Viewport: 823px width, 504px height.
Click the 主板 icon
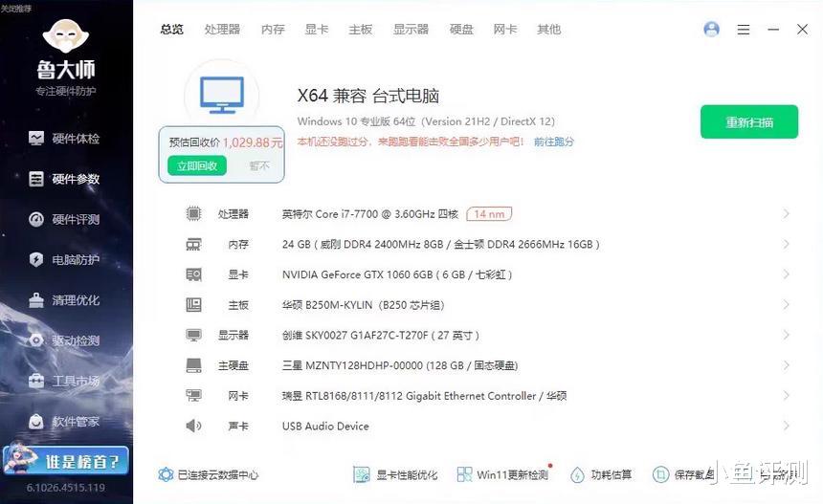coord(193,305)
